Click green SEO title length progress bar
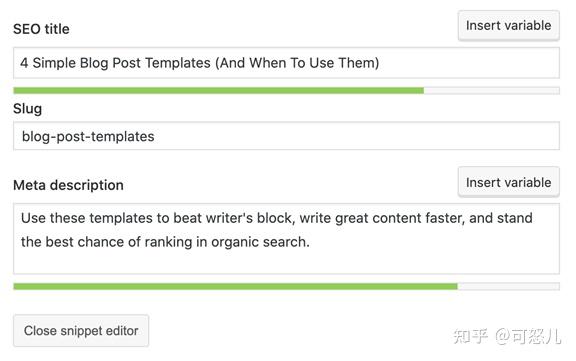This screenshot has height=361, width=576. click(x=219, y=90)
